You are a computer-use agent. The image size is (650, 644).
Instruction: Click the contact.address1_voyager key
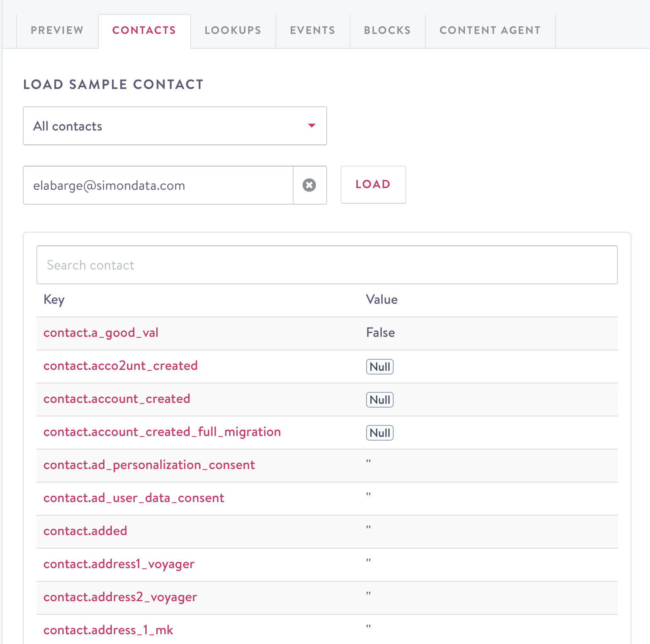(x=119, y=564)
